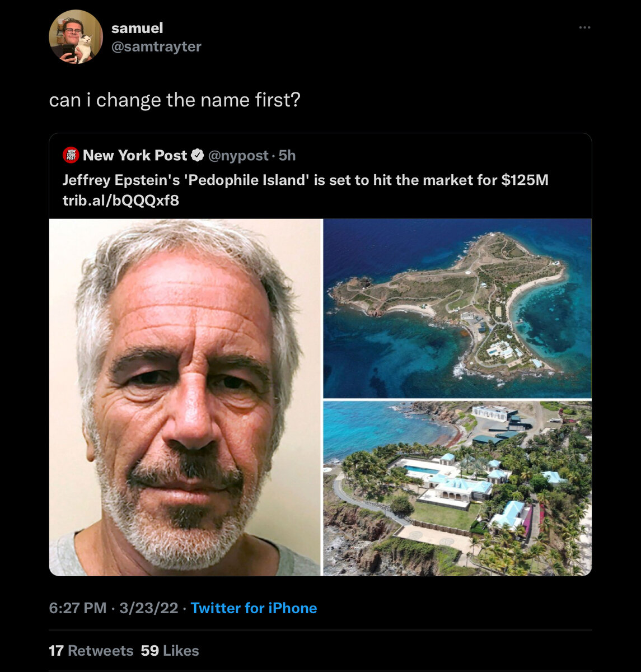Screen dimensions: 641x672
Task: Click the tweet text 'can i change the name first?'
Action: [175, 100]
